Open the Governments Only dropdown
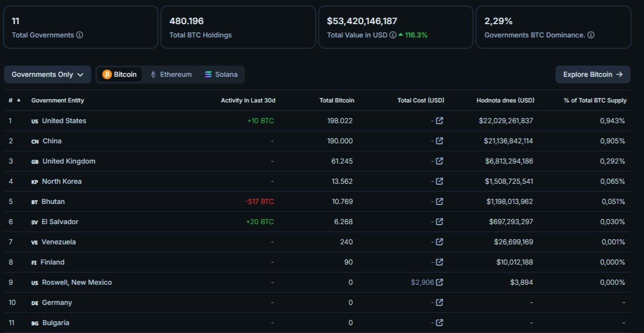 click(x=47, y=74)
